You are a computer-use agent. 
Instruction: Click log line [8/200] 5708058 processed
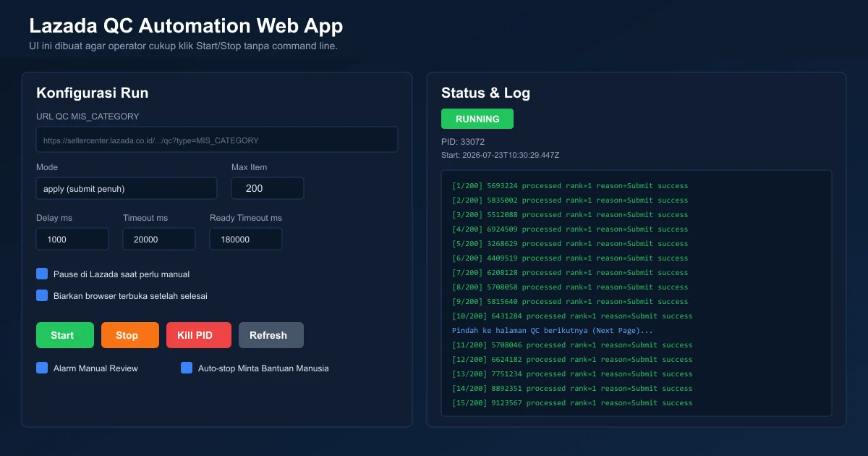point(570,287)
